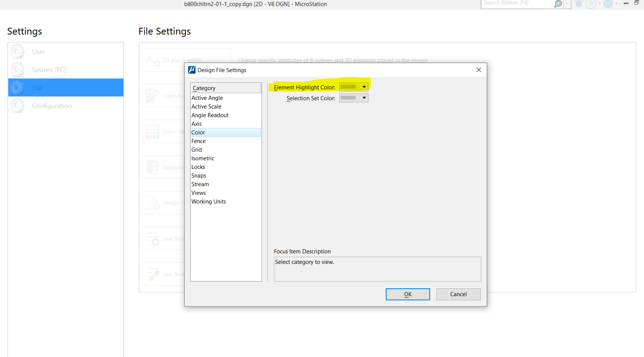Screen dimensions: 644x357
Task: Confirm with the OK button
Action: (x=408, y=294)
